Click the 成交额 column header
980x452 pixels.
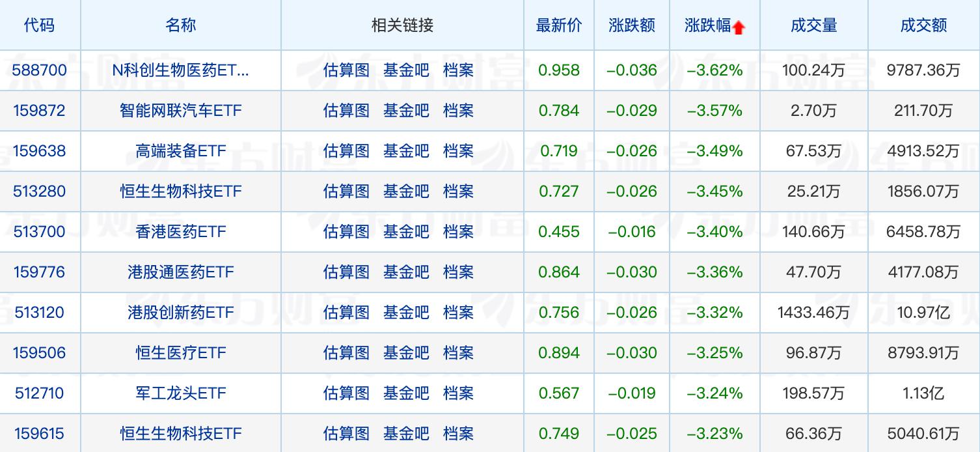923,25
